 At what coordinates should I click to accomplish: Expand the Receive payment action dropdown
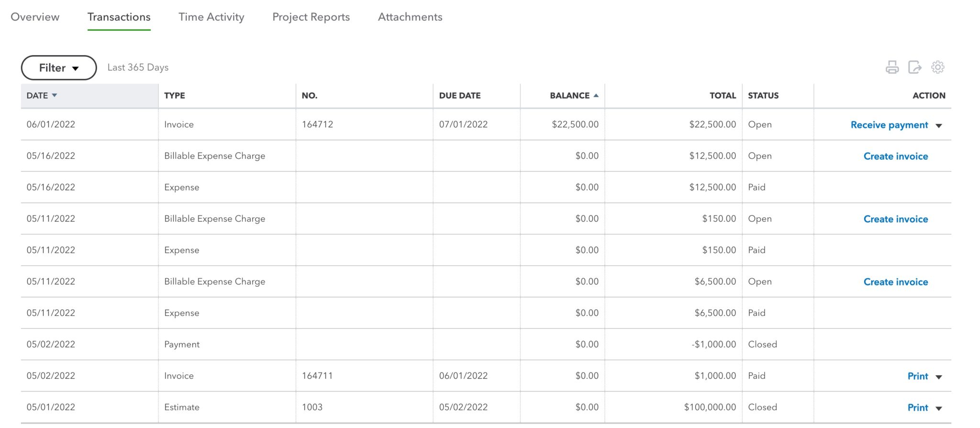click(940, 125)
